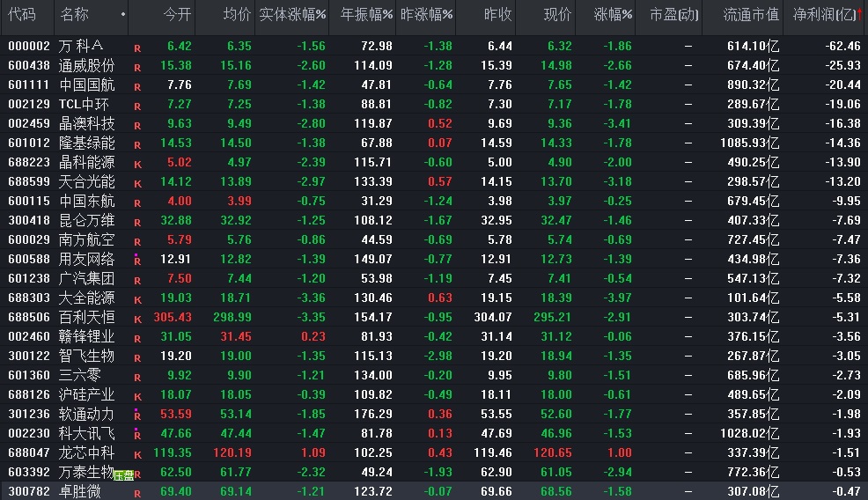Select the highlighted row code 300782
The width and height of the screenshot is (868, 500).
pyautogui.click(x=29, y=492)
